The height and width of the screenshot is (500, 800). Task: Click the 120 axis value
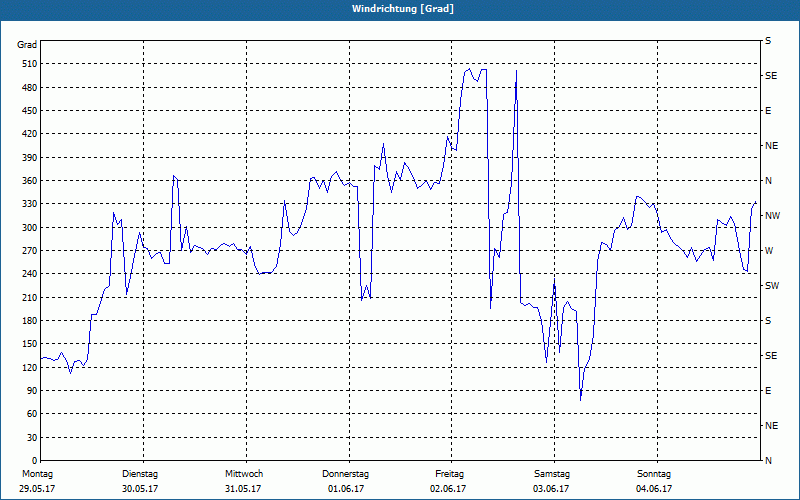pos(30,367)
